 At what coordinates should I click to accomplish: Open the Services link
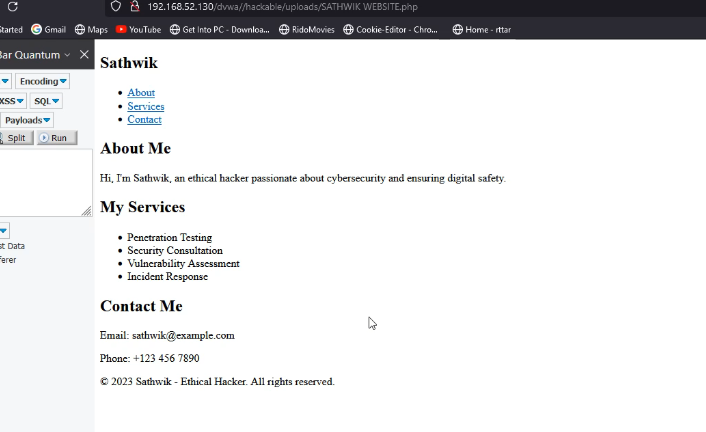click(146, 106)
